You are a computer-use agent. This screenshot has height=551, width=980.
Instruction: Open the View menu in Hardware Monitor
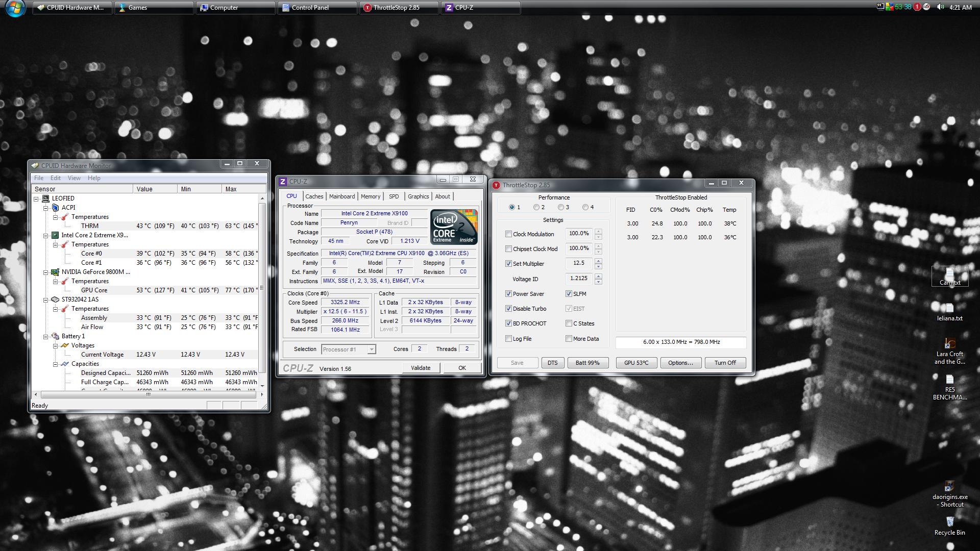click(x=74, y=178)
